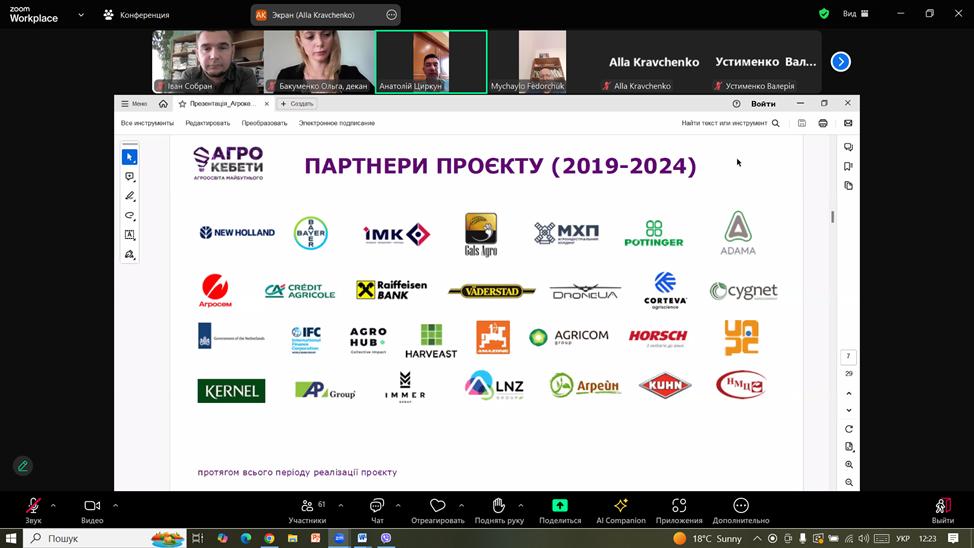Select the Устименко Валерія participant tile
Screen dimensions: 974x548
click(765, 62)
